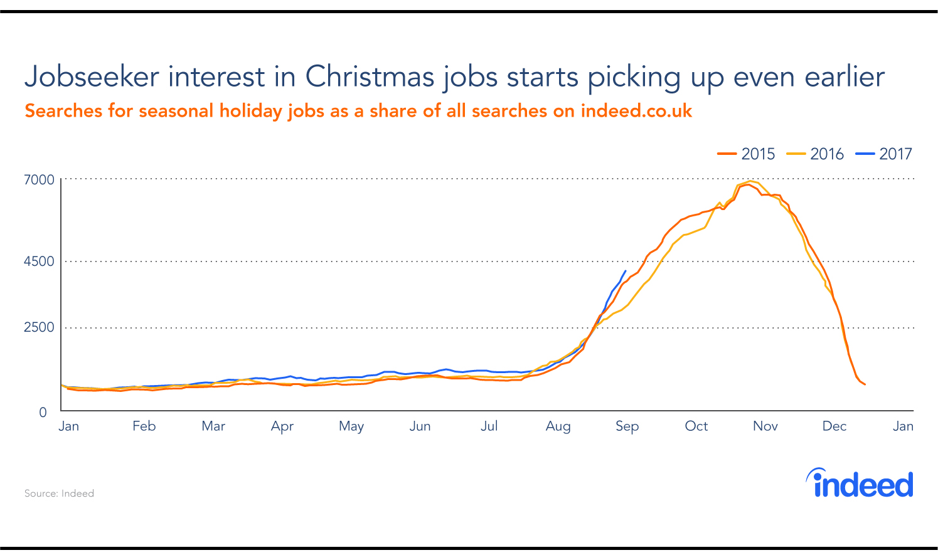The height and width of the screenshot is (560, 938).
Task: Toggle the 2016 series legend label
Action: 827,154
